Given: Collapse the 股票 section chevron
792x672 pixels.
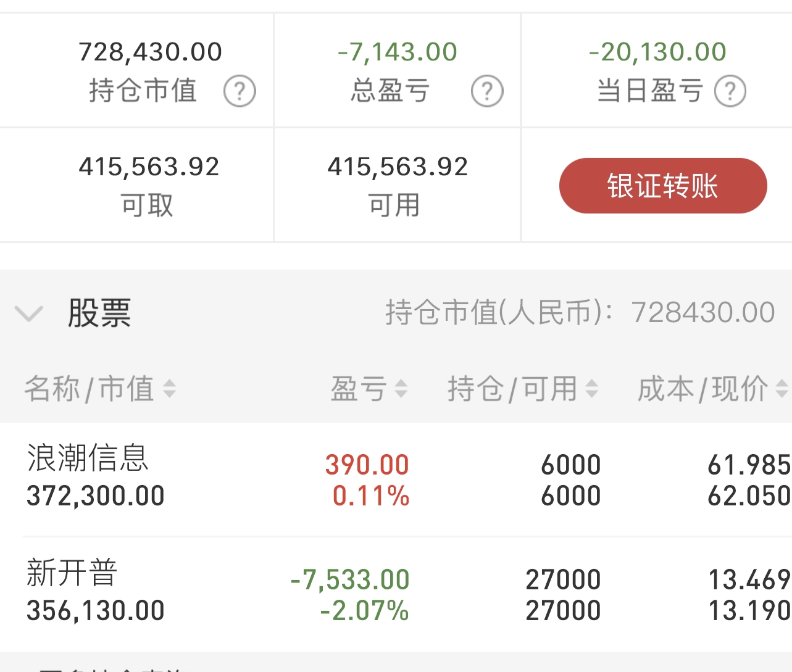Looking at the screenshot, I should click(29, 313).
